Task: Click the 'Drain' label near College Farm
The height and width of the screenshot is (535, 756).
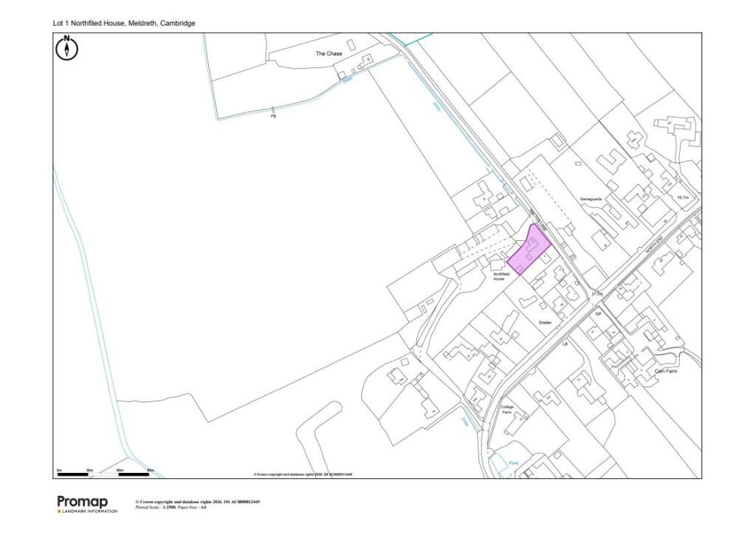Action: point(465,422)
